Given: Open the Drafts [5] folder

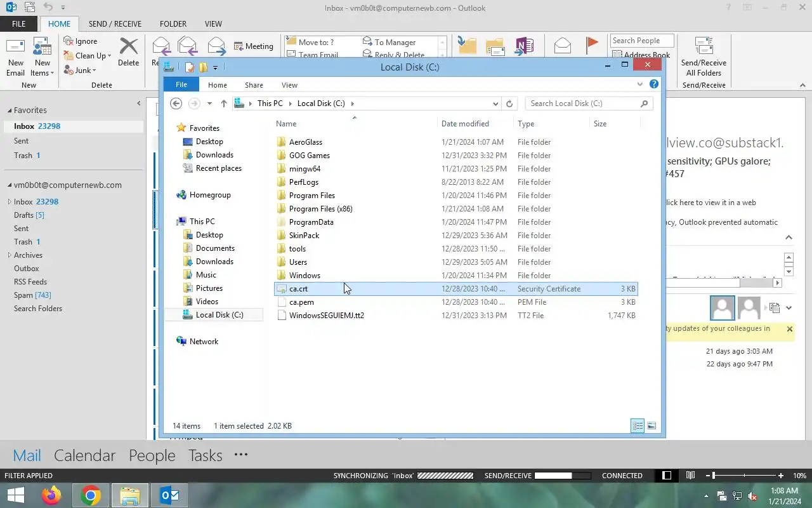Looking at the screenshot, I should (x=29, y=215).
